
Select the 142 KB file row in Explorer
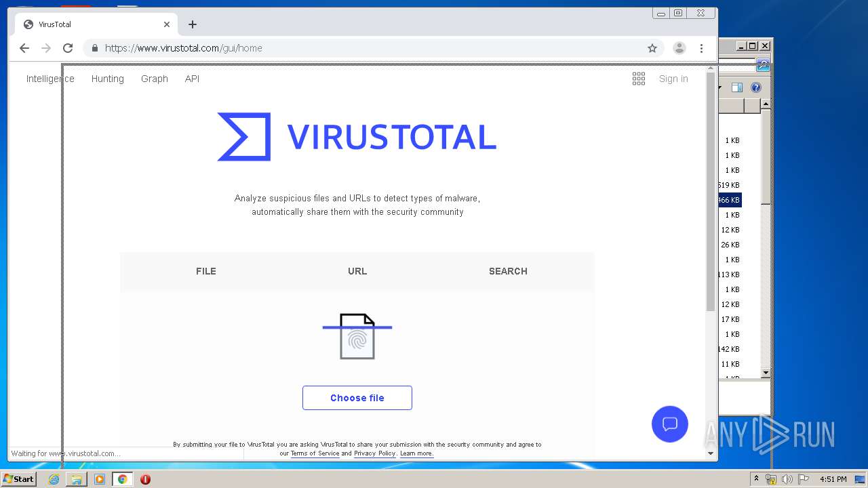tap(730, 349)
